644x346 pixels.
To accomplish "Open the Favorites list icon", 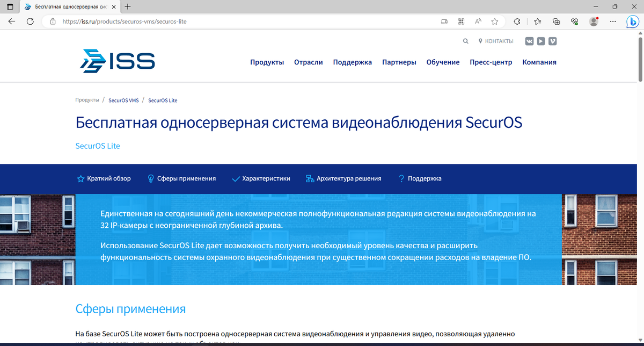I will pos(538,21).
